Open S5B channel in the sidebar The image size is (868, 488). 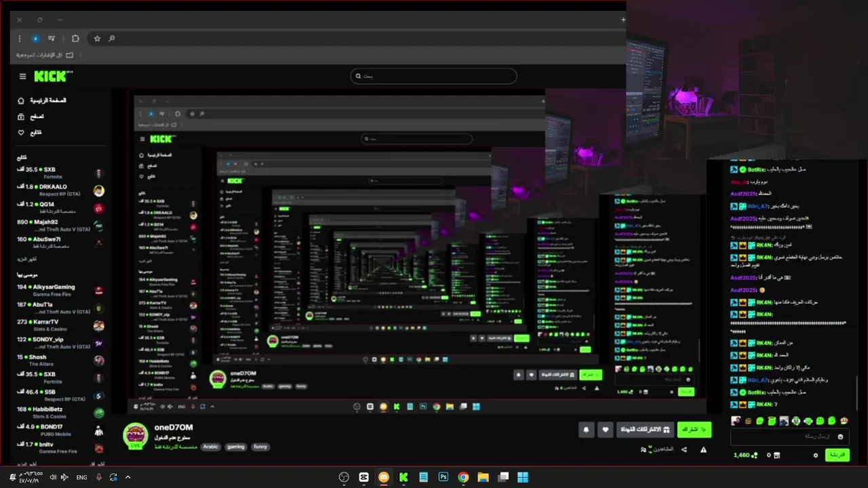point(61,396)
